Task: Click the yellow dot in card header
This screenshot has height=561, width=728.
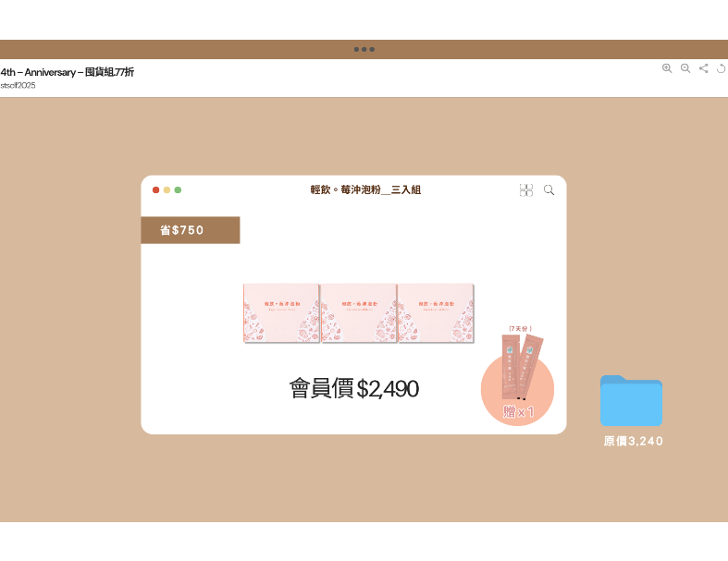Action: pyautogui.click(x=167, y=190)
